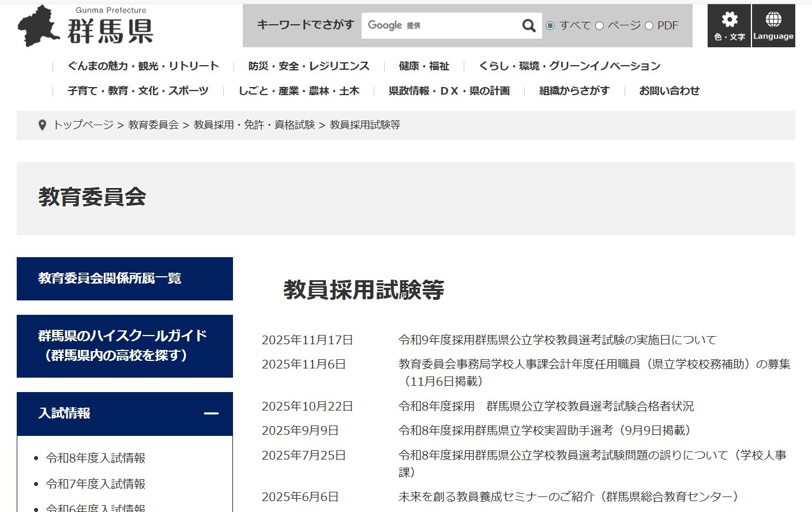Open 会計年度任用職員の募集 article link
This screenshot has height=512, width=812.
pos(595,372)
